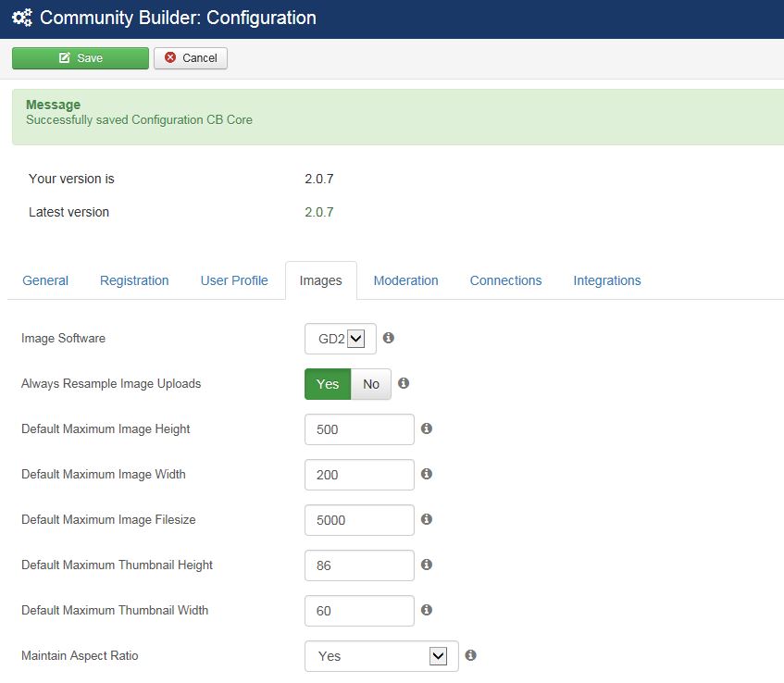Click info icon for Always Resample Image Uploads
The width and height of the screenshot is (784, 683).
click(404, 383)
